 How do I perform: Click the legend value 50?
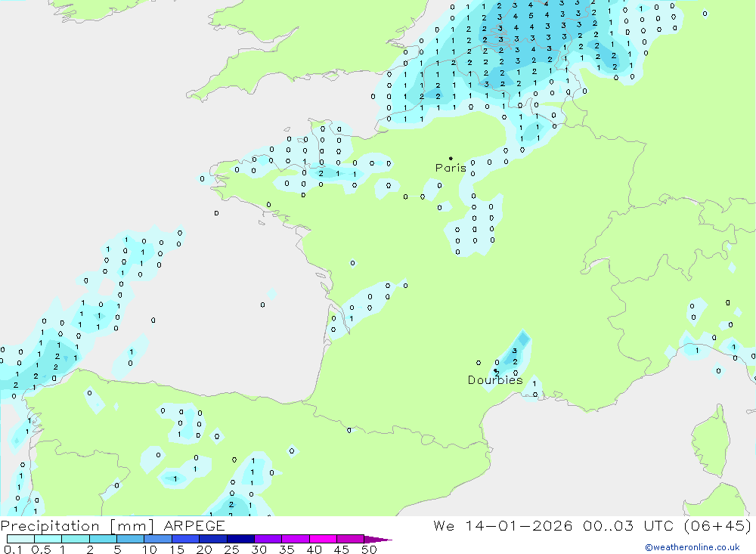(x=370, y=549)
